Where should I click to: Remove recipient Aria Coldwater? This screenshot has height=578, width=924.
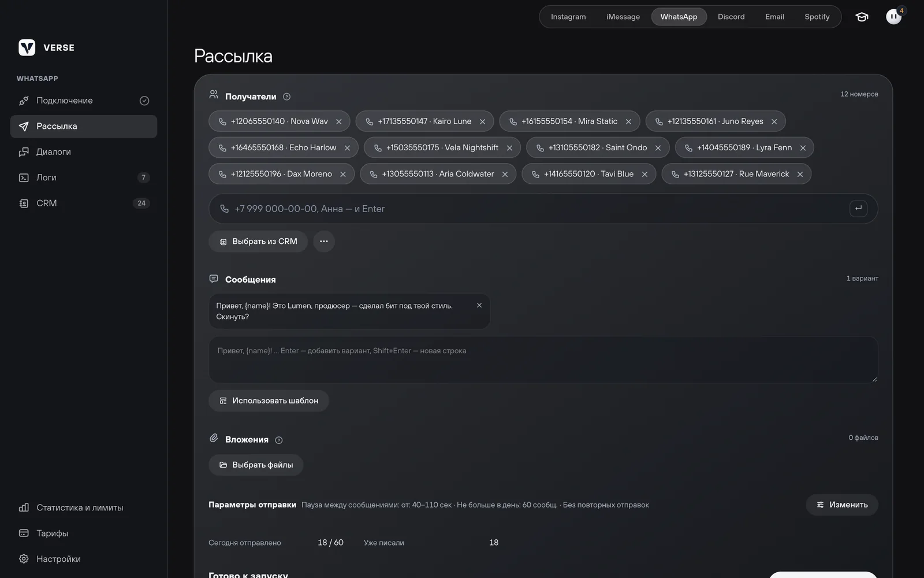505,174
